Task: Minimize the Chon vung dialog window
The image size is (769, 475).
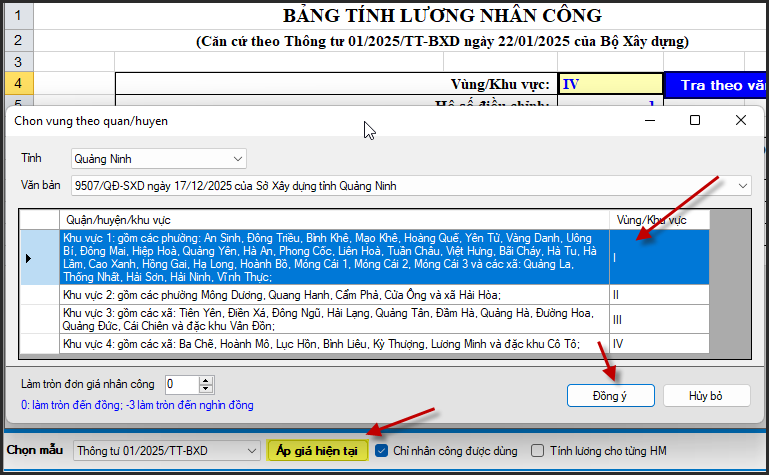Action: [649, 120]
